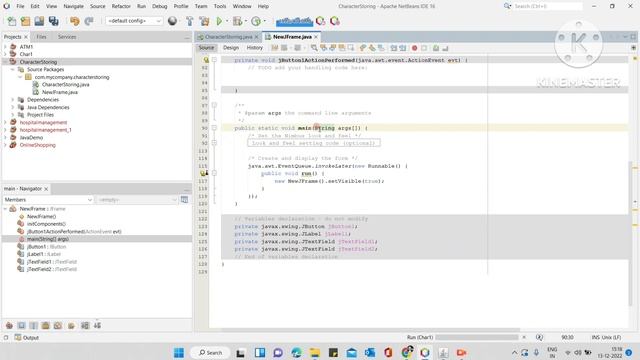The width and height of the screenshot is (640, 360).
Task: Open the Output panel button
Action: [x=27, y=338]
